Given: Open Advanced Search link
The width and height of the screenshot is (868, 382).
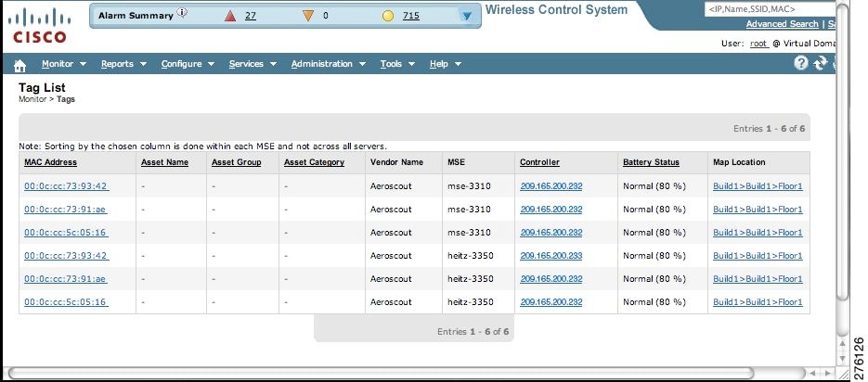Looking at the screenshot, I should (x=782, y=24).
